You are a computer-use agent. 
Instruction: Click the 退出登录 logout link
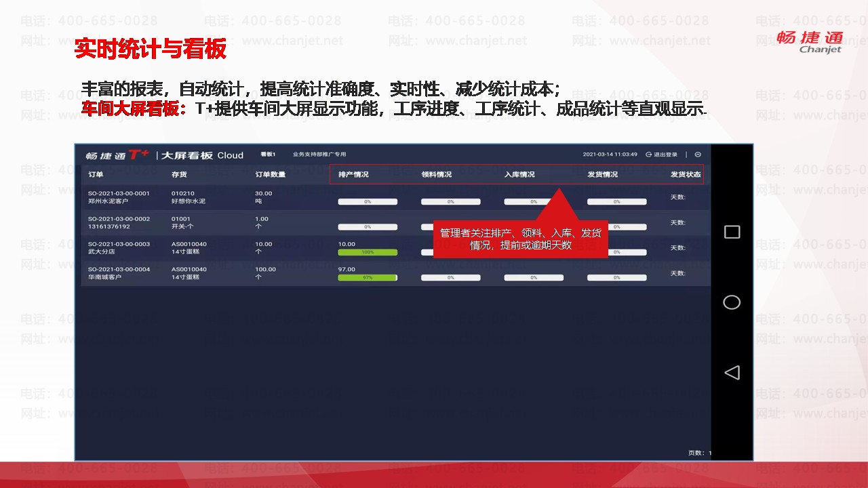[x=665, y=155]
